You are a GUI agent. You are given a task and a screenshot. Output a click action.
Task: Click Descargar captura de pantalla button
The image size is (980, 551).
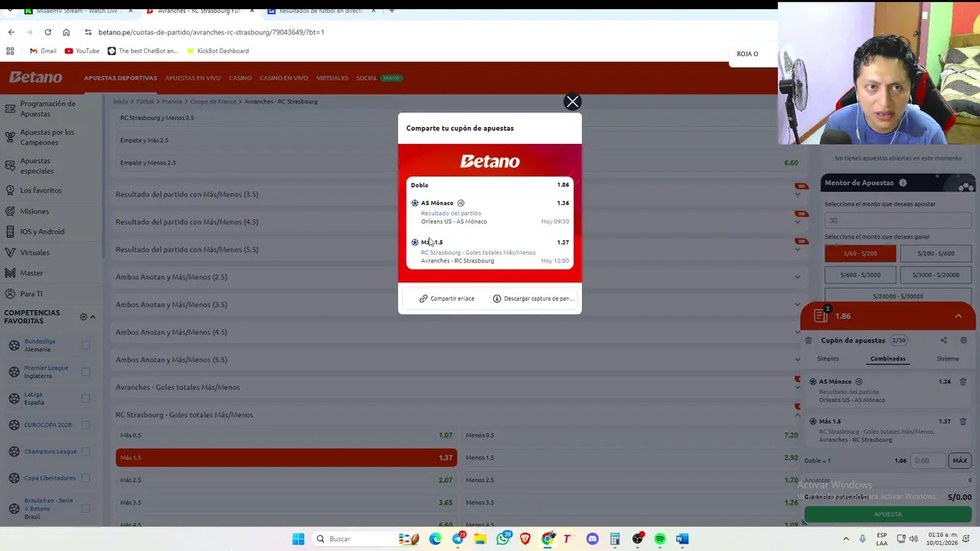pyautogui.click(x=534, y=298)
